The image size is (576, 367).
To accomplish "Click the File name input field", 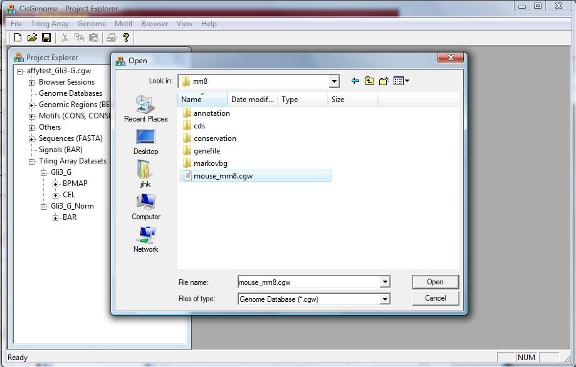I will click(x=309, y=282).
